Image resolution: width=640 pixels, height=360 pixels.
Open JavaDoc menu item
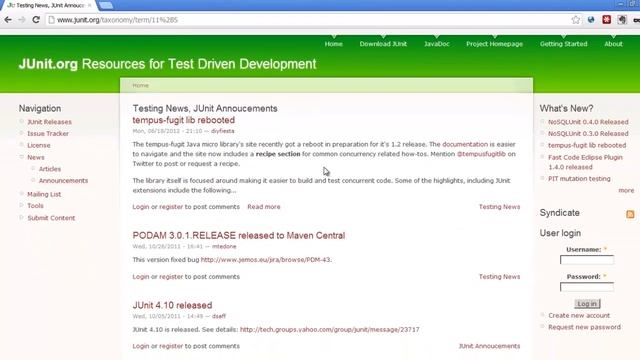tap(437, 44)
